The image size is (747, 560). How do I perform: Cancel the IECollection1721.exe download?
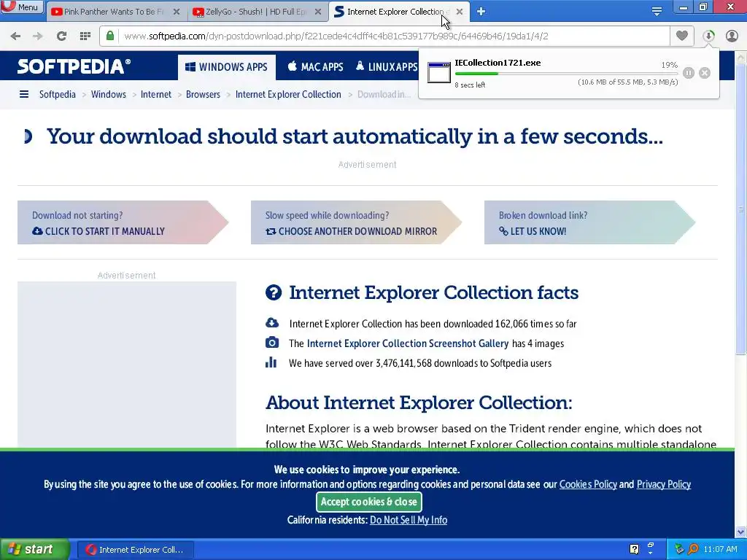[705, 73]
